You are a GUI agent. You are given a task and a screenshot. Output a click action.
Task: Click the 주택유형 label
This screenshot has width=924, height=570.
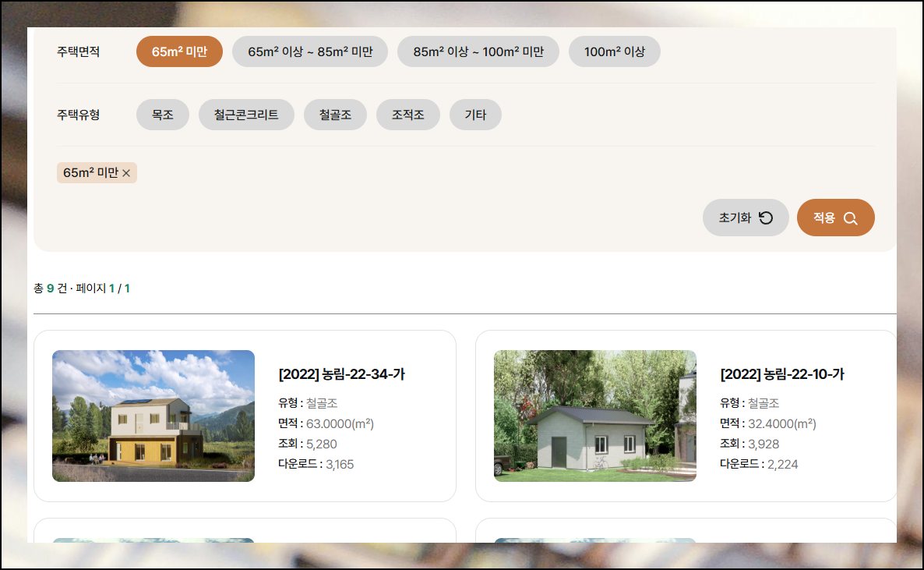pyautogui.click(x=79, y=115)
